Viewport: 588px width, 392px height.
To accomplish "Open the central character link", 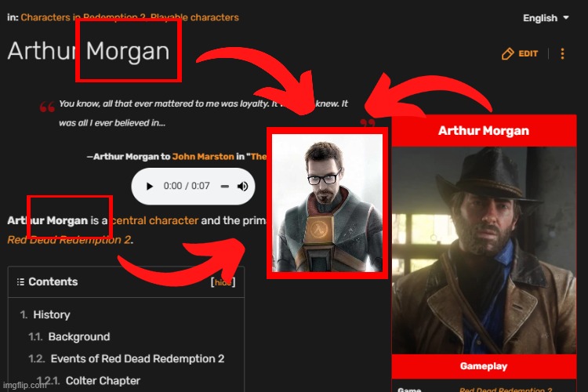I will pos(155,220).
